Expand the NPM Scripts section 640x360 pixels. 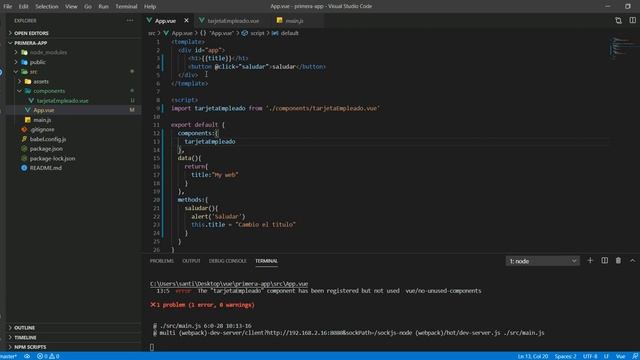click(30, 347)
